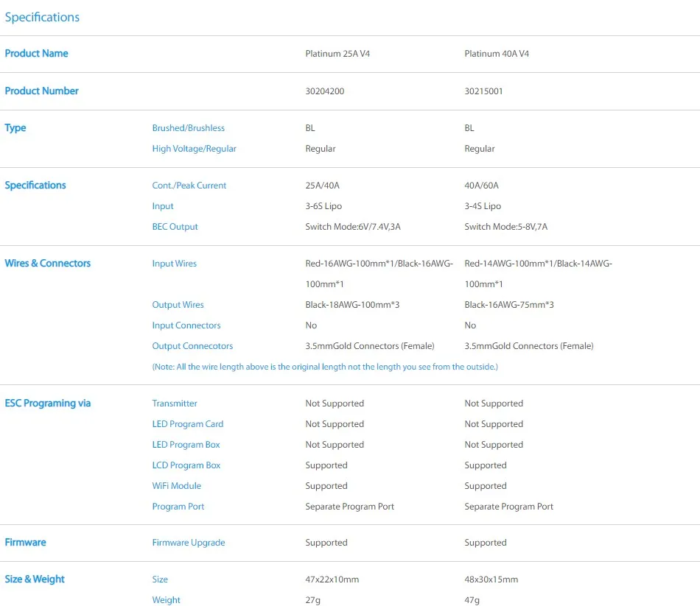
Task: Click the Size spec label
Action: 160,579
